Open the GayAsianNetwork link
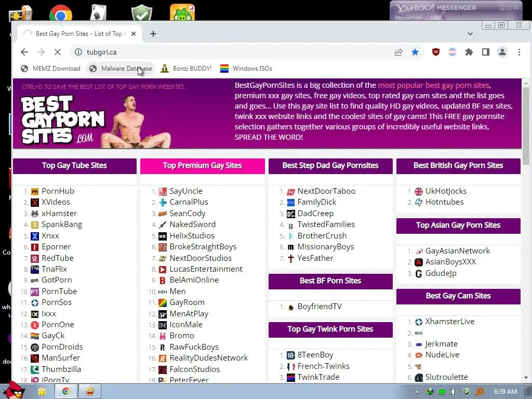Screen dimensions: 532x399 point(457,251)
